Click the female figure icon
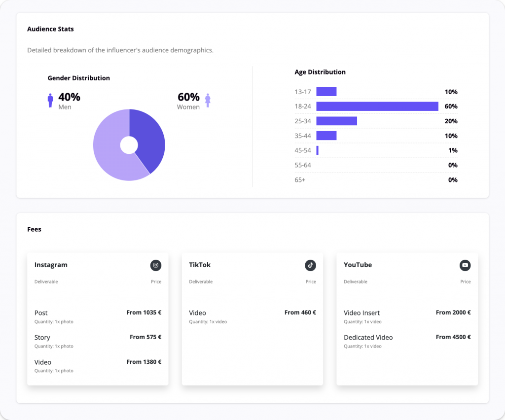 pyautogui.click(x=208, y=101)
